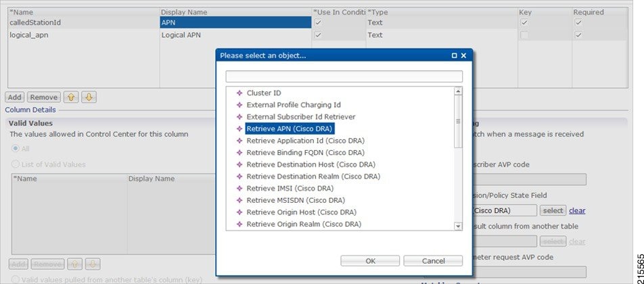Click the Retrieve APN item icon

coord(240,129)
